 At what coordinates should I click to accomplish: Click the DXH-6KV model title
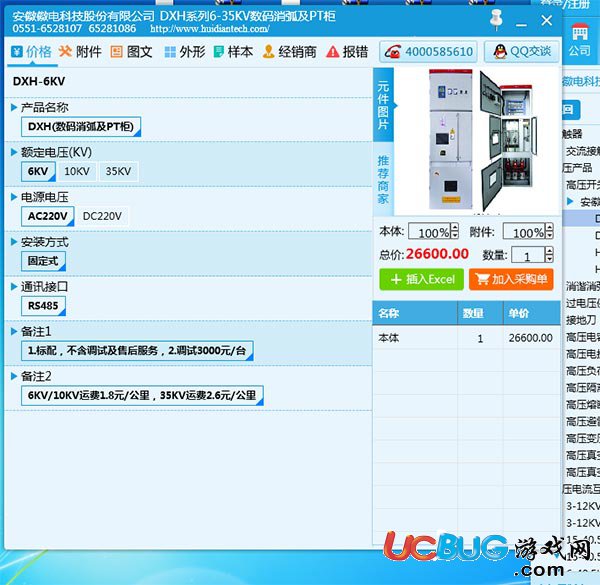click(39, 81)
